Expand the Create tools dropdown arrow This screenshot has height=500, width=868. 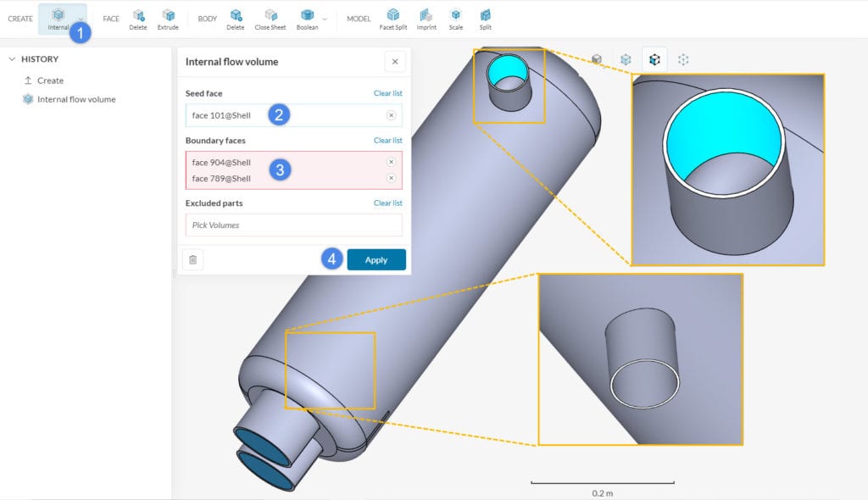tap(81, 19)
